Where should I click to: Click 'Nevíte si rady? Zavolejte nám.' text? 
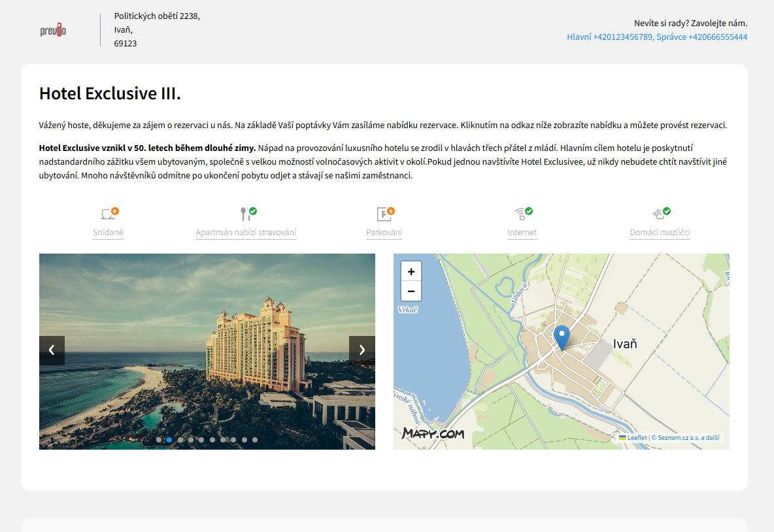click(690, 23)
